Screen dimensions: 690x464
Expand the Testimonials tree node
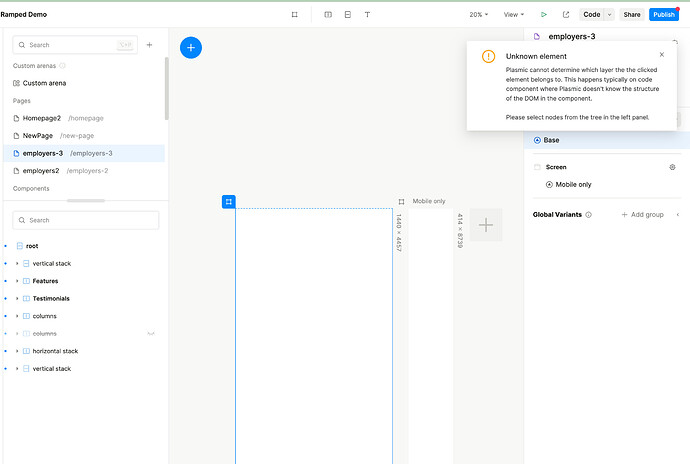(17, 298)
